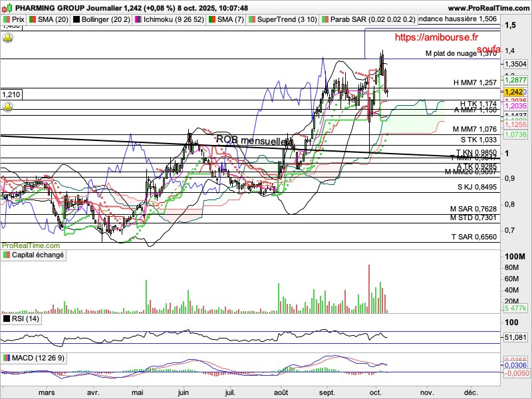Click the MACD histogram tag -0,0050
Image resolution: width=532 pixels, height=399 pixels.
click(x=516, y=373)
